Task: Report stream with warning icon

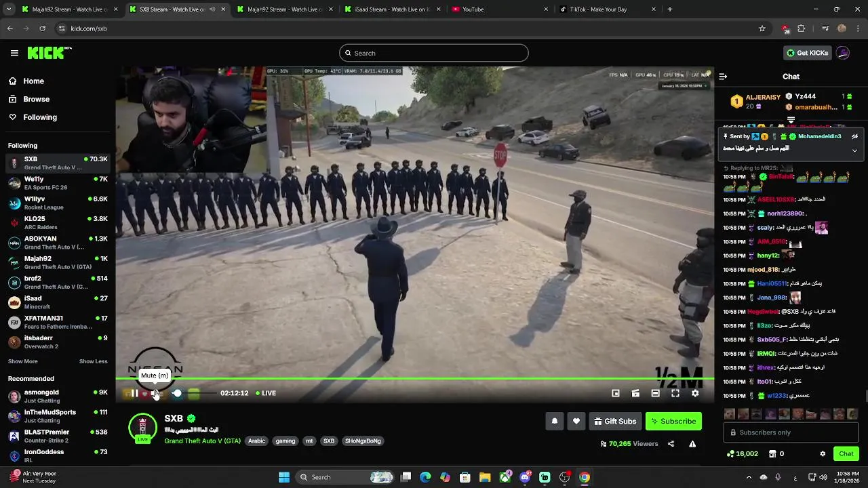Action: 692,444
